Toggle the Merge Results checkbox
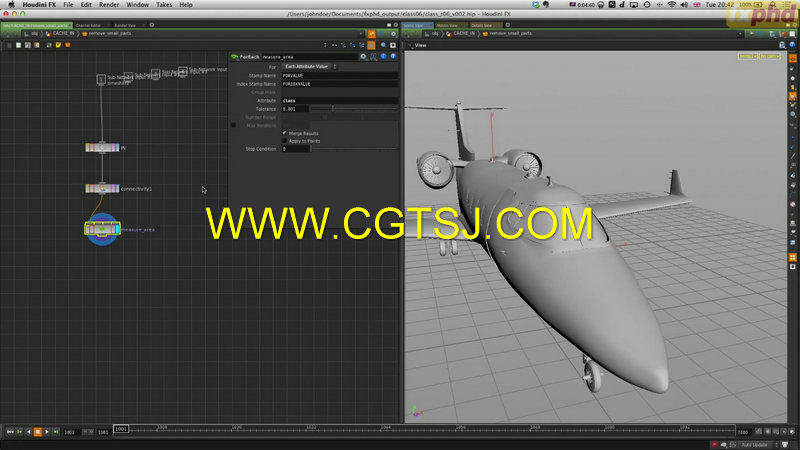 (x=285, y=133)
